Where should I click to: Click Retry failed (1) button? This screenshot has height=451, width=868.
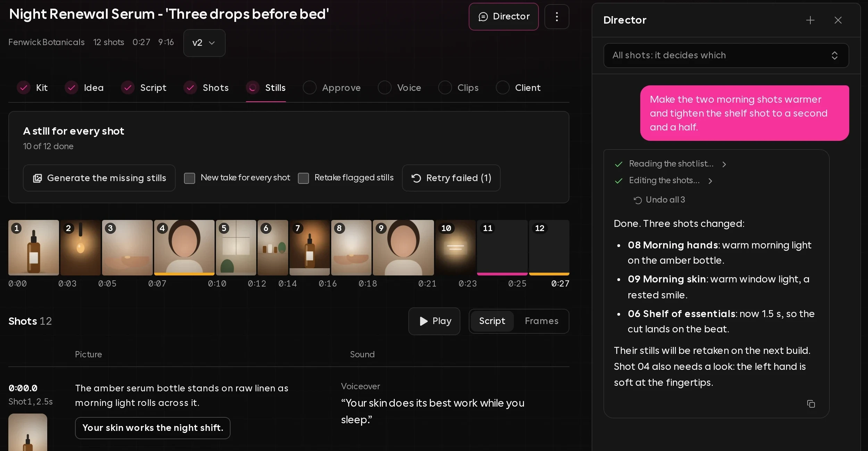point(451,178)
